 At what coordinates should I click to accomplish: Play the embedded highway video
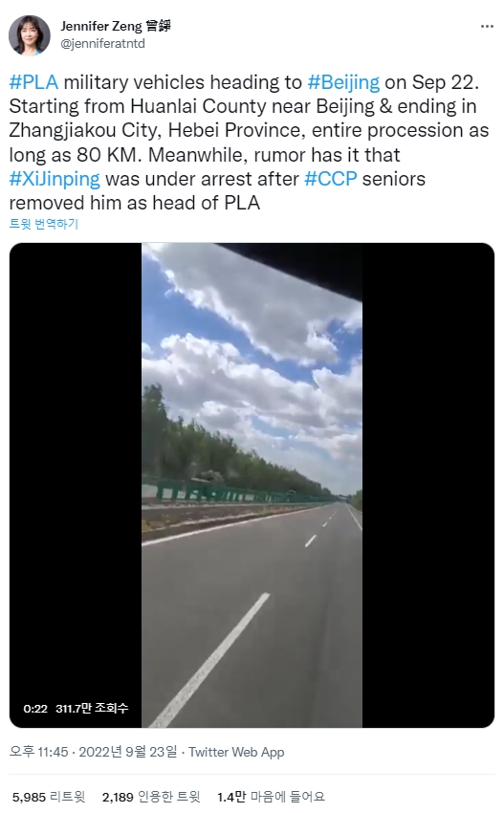point(252,485)
